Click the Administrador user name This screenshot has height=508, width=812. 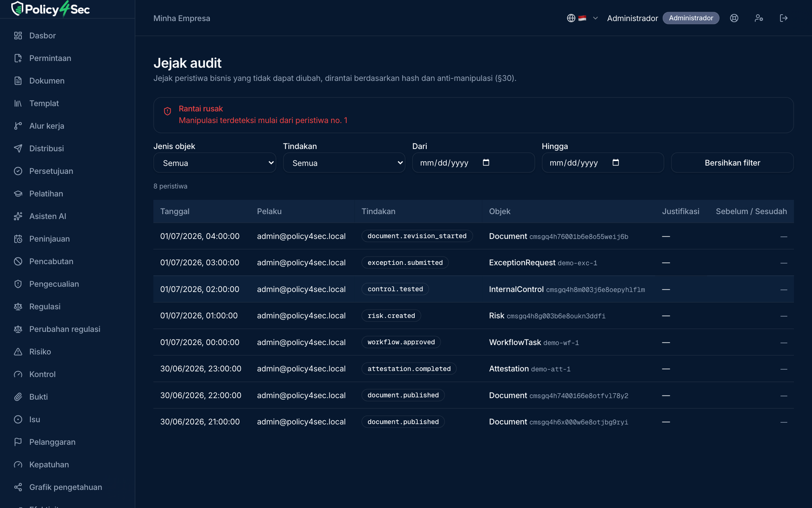(x=632, y=18)
